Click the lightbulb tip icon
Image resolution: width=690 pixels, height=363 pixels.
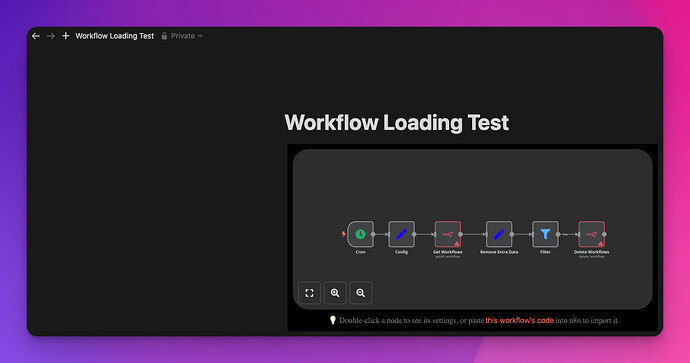coord(333,320)
